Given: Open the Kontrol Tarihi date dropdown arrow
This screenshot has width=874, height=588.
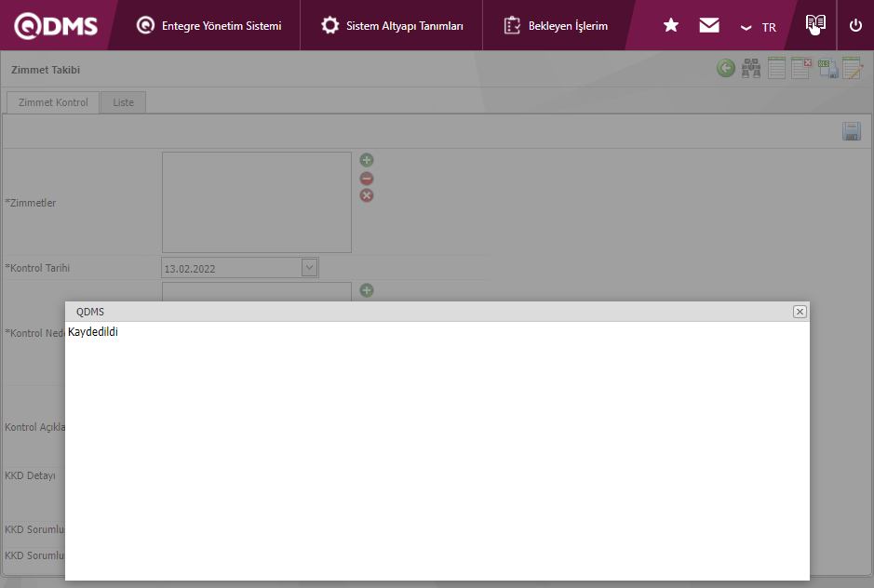Looking at the screenshot, I should click(x=309, y=268).
